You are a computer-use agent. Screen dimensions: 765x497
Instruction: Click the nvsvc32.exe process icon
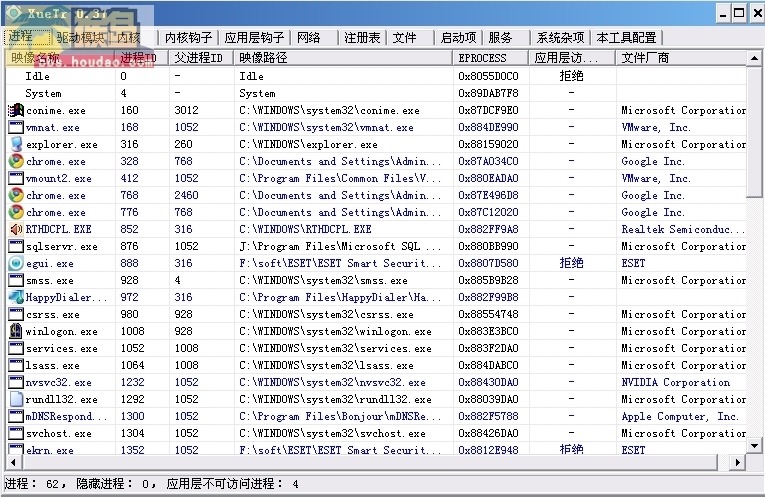pyautogui.click(x=16, y=382)
